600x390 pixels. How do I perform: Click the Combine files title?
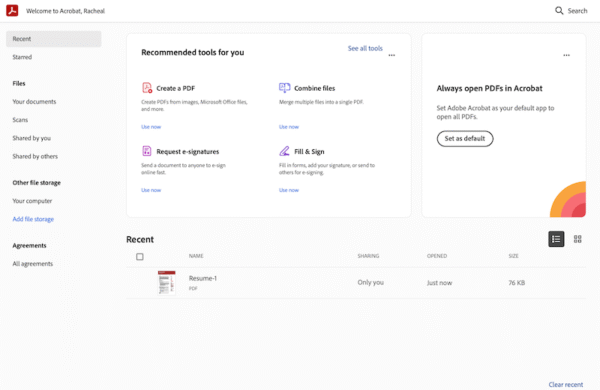pyautogui.click(x=315, y=88)
